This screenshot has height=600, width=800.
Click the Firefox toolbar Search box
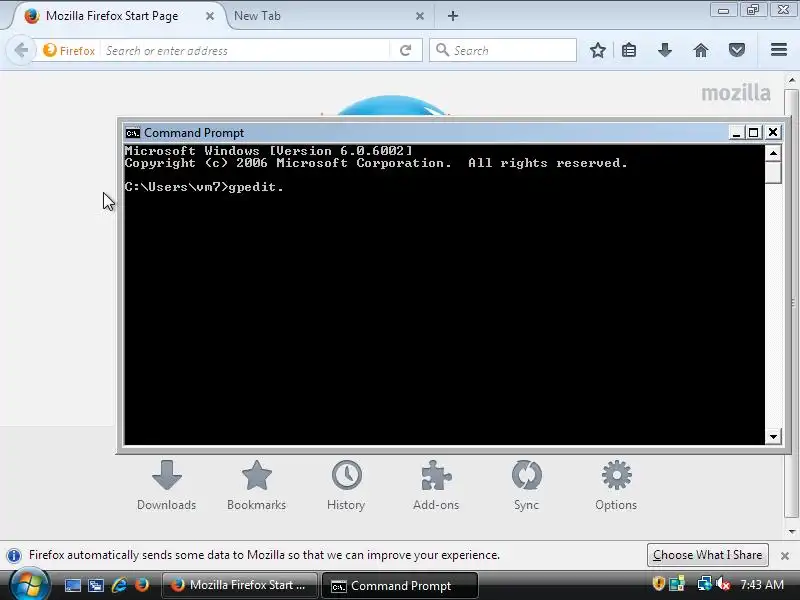503,51
